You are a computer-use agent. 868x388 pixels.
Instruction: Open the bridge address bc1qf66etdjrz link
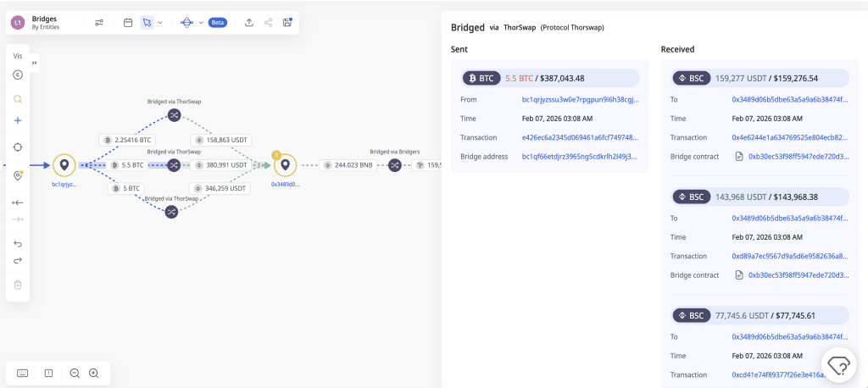click(580, 157)
